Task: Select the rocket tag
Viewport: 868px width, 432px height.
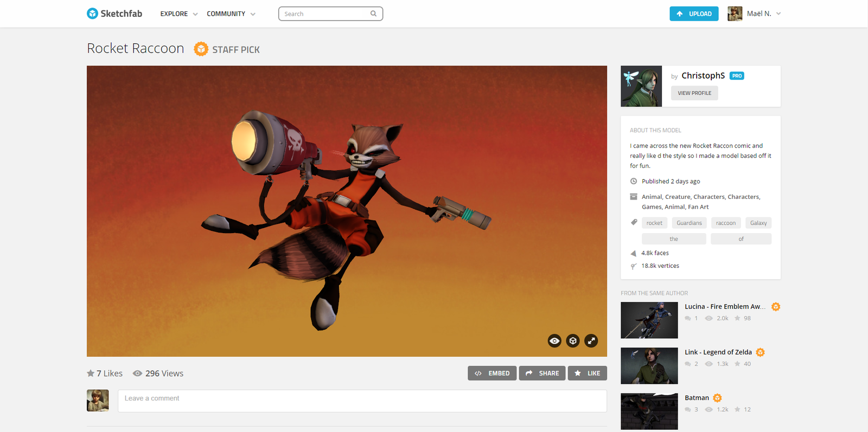Action: (x=654, y=223)
